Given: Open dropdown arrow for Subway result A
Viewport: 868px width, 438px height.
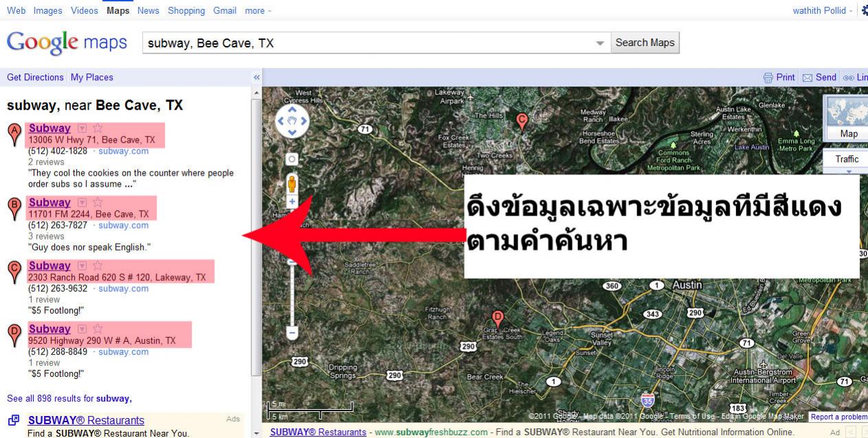Looking at the screenshot, I should (x=82, y=128).
